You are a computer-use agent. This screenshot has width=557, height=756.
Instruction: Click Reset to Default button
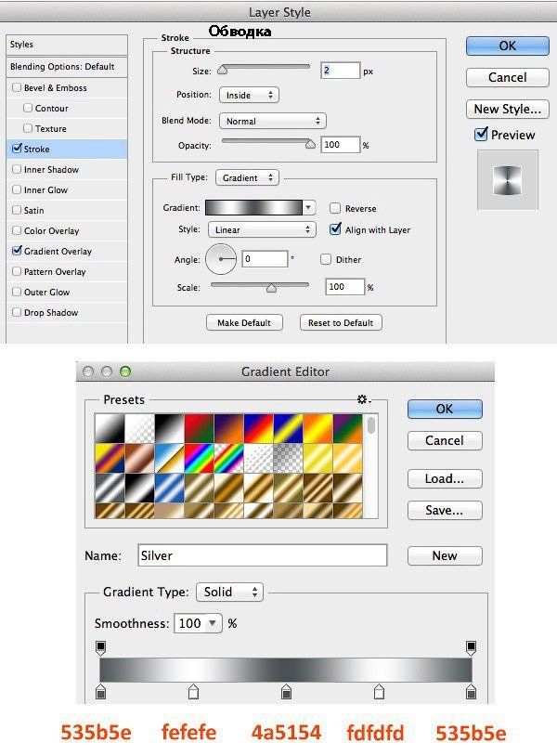pos(341,322)
